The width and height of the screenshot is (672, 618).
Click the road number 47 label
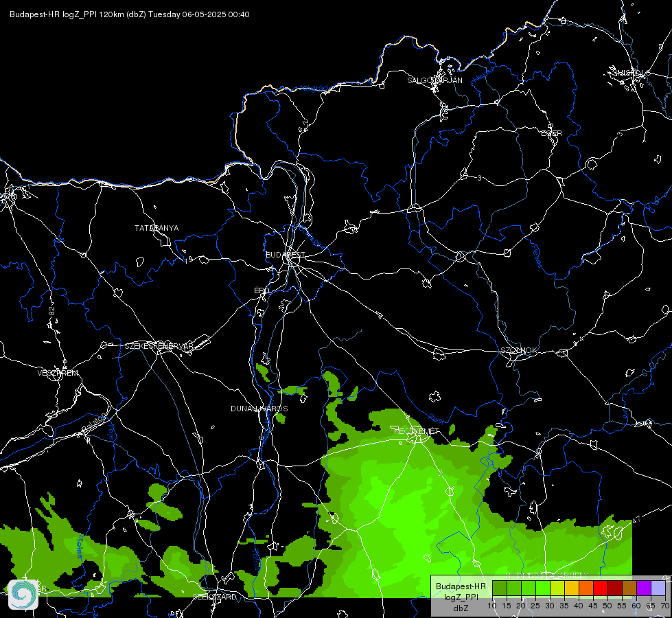click(636, 520)
